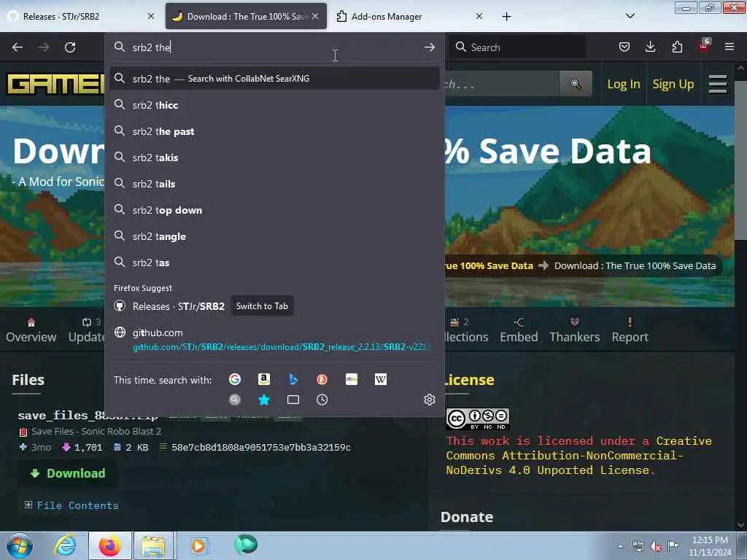The height and width of the screenshot is (560, 747).
Task: Open Windows Media Player from taskbar
Action: [198, 545]
